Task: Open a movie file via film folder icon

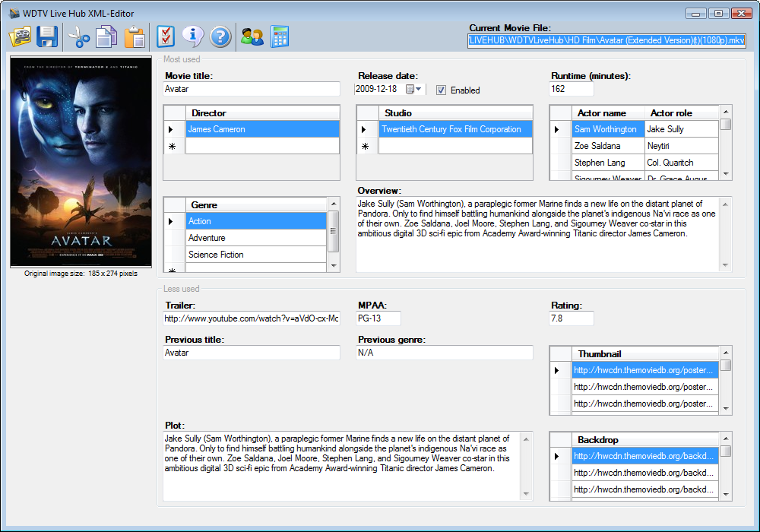Action: pos(20,36)
